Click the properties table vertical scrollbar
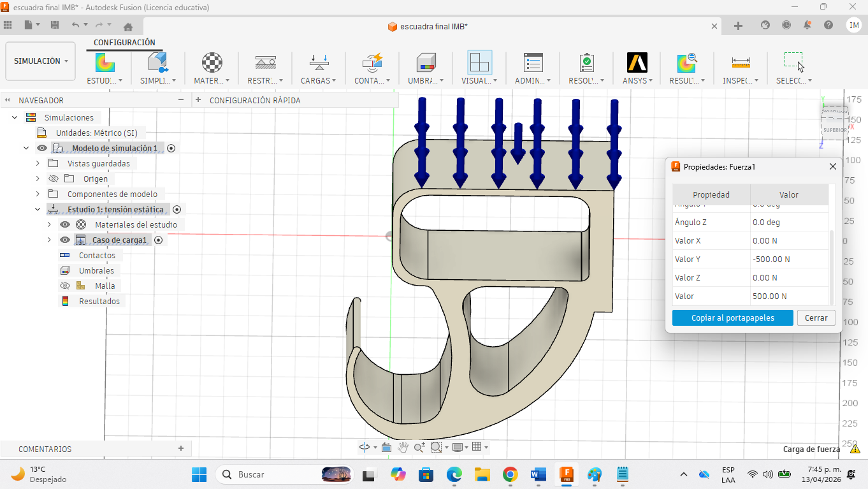The height and width of the screenshot is (489, 868). [x=831, y=268]
